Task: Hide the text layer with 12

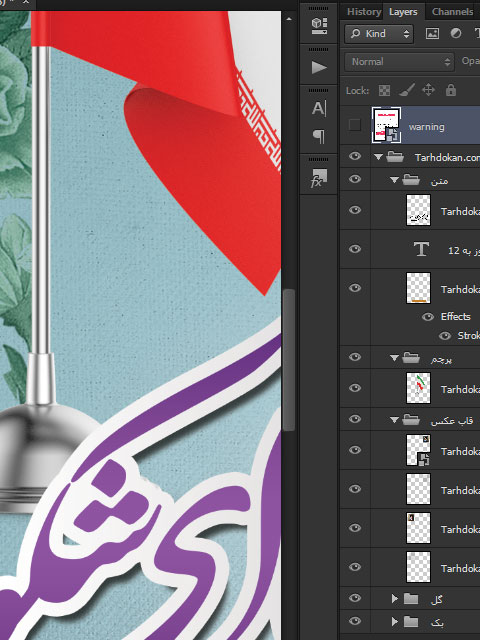Action: coord(355,249)
